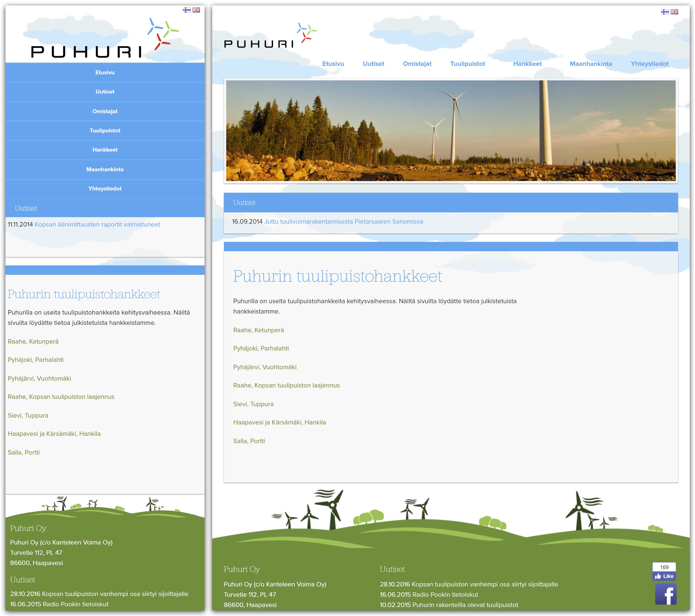Open Juttu tuulivoimarakentamisesta Pietarsaaren Sanomissa link
The height and width of the screenshot is (616, 695).
coord(344,221)
